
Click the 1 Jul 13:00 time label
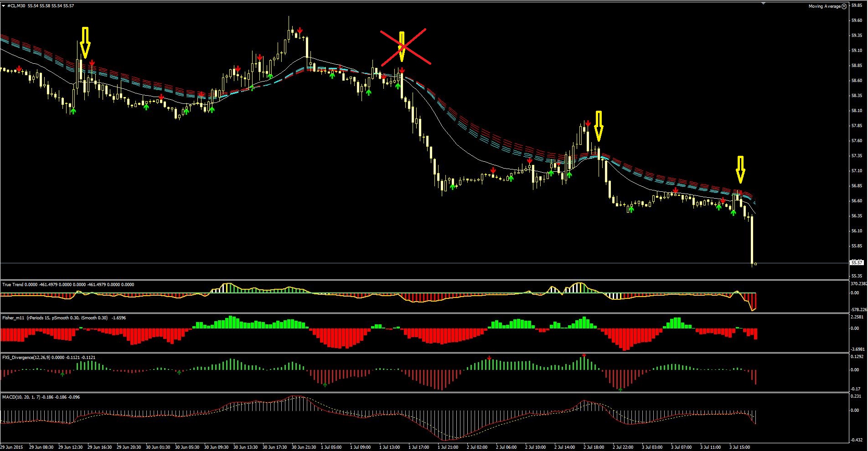[x=390, y=447]
